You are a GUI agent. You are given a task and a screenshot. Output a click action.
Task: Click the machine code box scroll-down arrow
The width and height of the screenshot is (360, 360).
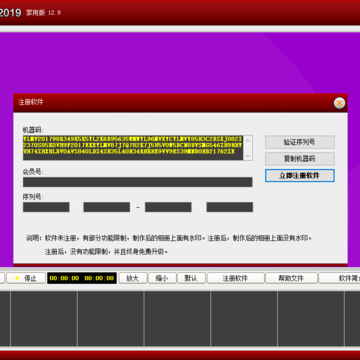click(248, 156)
